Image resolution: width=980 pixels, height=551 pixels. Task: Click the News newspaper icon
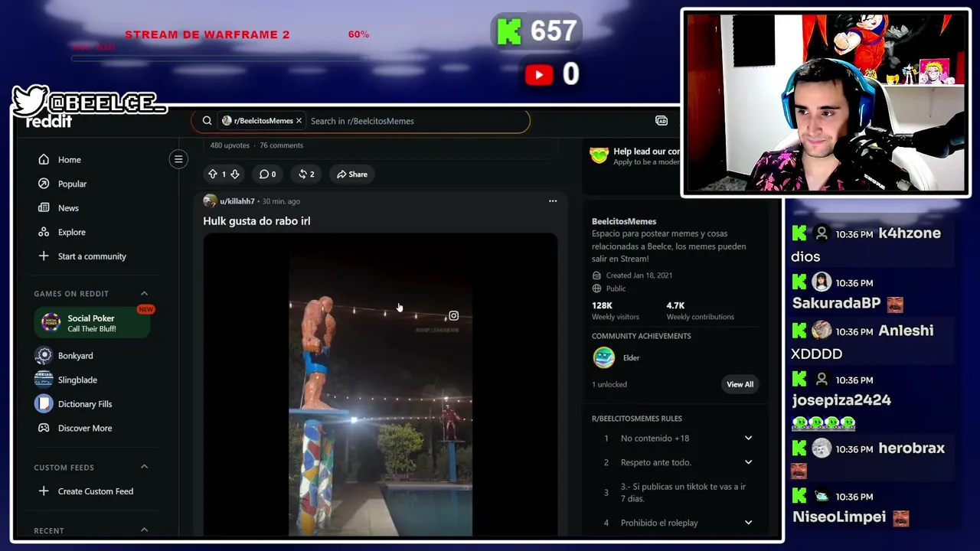coord(44,208)
